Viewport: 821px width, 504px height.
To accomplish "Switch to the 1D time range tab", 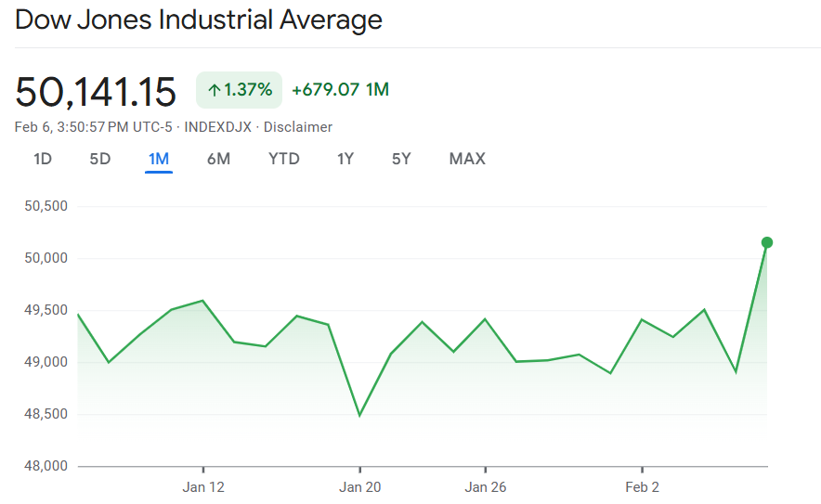I will 43,159.
